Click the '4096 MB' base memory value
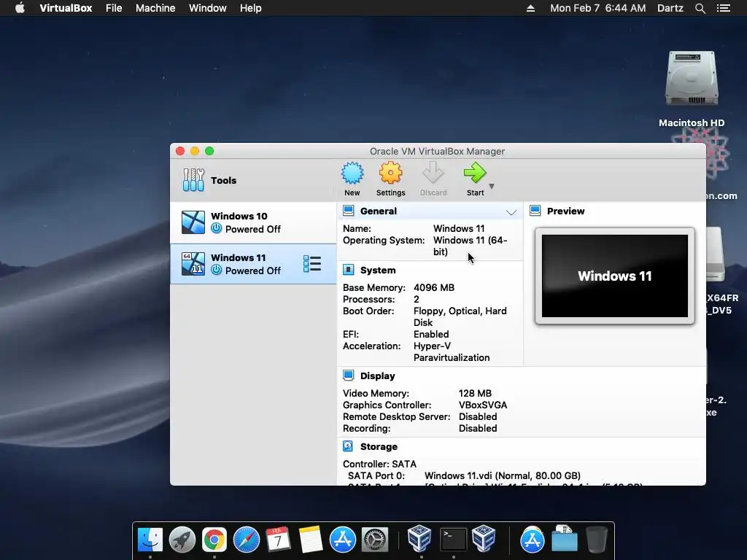The image size is (747, 560). (x=434, y=287)
